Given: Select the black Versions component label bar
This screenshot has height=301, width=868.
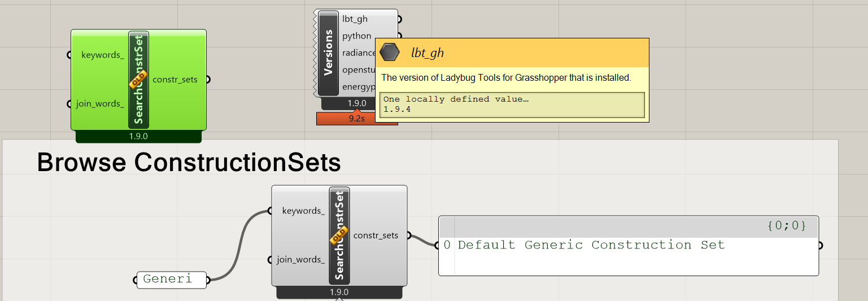Looking at the screenshot, I should tap(328, 53).
